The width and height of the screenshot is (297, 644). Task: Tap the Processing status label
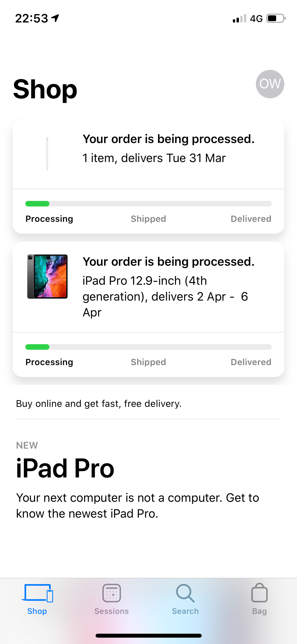pyautogui.click(x=49, y=219)
